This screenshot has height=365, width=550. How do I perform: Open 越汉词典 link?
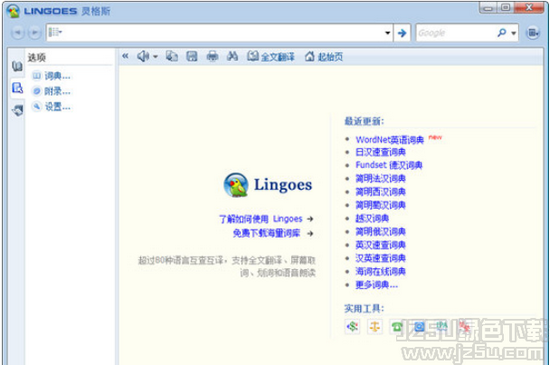(x=372, y=218)
